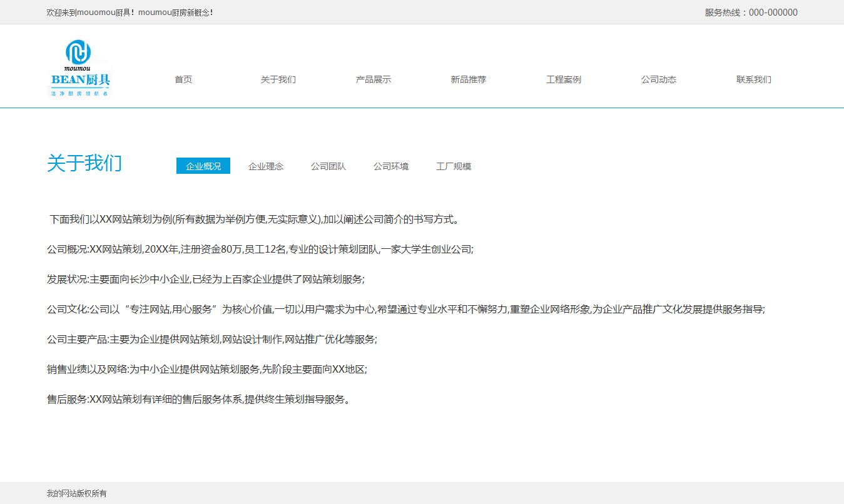The height and width of the screenshot is (504, 844).
Task: Open 关于我们 in the top navigation bar
Action: (278, 79)
